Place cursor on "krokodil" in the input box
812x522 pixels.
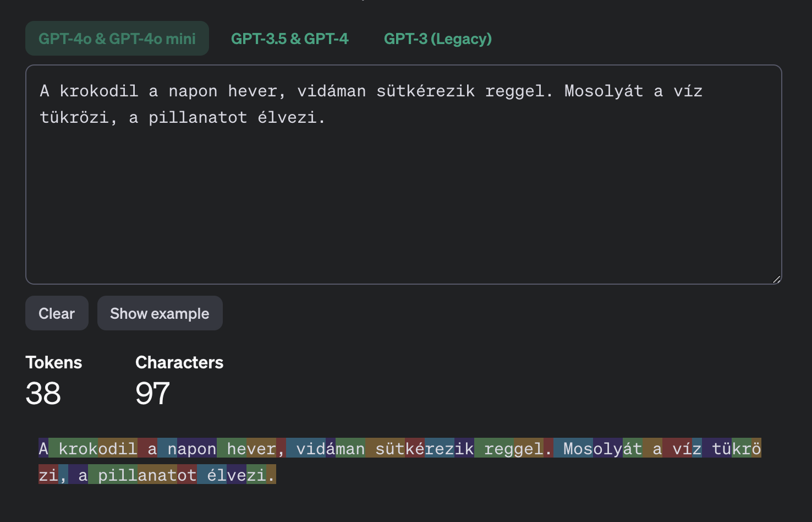[98, 91]
